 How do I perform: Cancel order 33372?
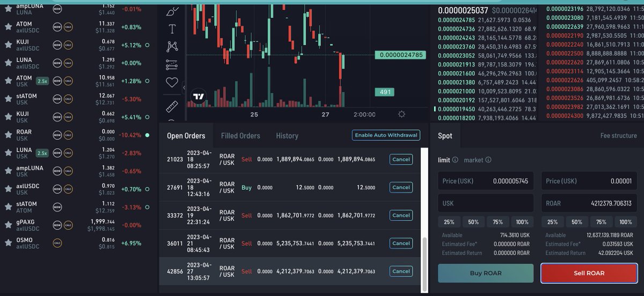(x=401, y=215)
